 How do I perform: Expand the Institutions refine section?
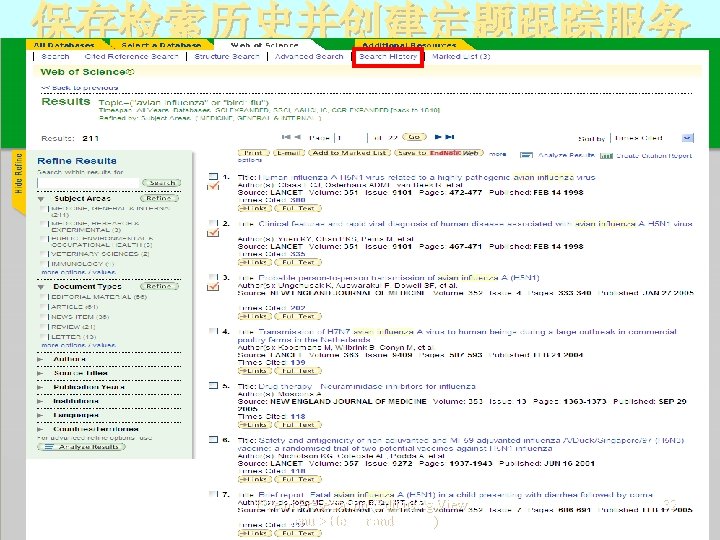pos(40,401)
